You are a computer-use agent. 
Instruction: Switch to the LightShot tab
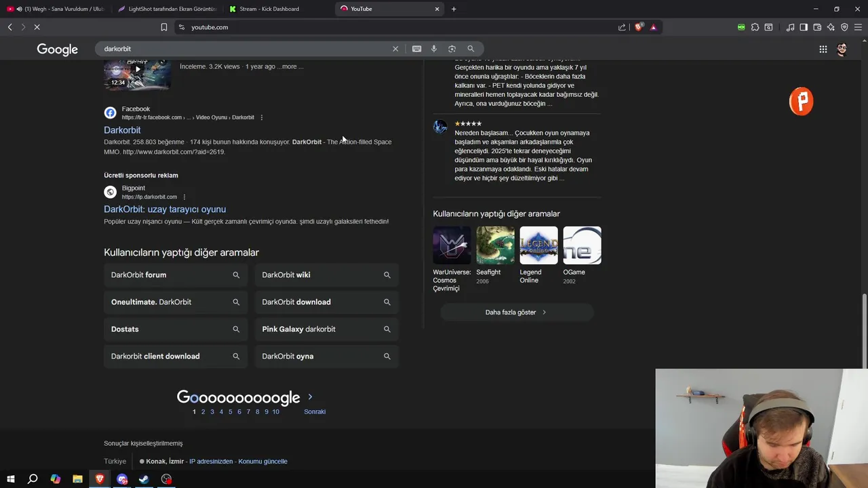click(167, 9)
